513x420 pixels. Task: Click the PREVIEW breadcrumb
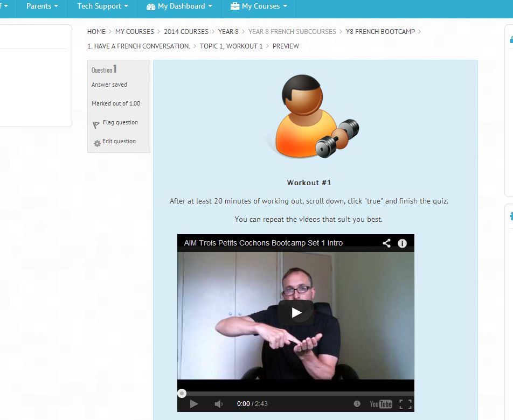click(286, 46)
